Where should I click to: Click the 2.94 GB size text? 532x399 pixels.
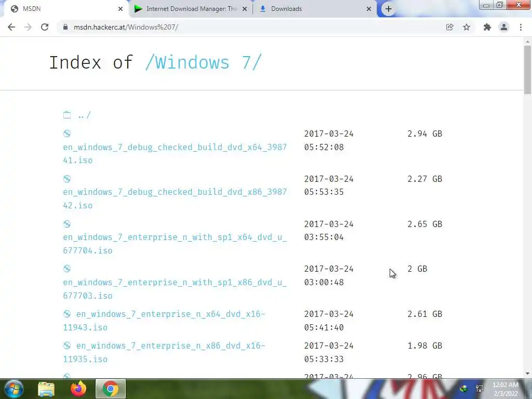(425, 134)
